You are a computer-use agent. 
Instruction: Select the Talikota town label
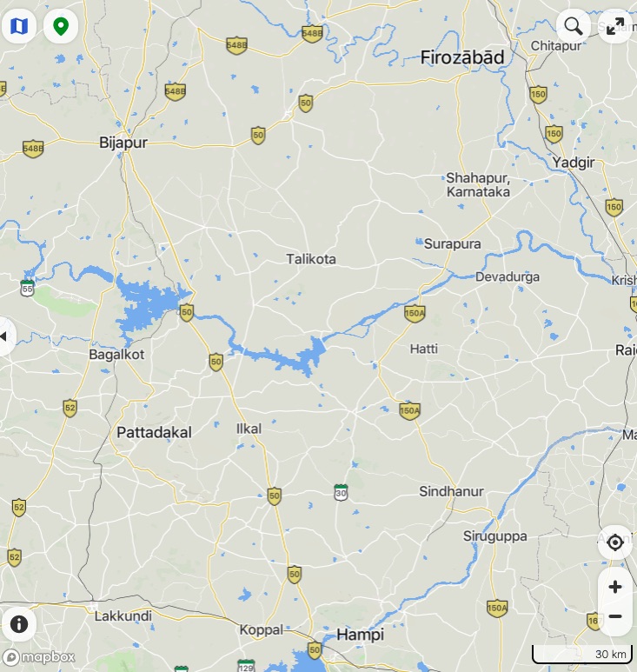311,259
